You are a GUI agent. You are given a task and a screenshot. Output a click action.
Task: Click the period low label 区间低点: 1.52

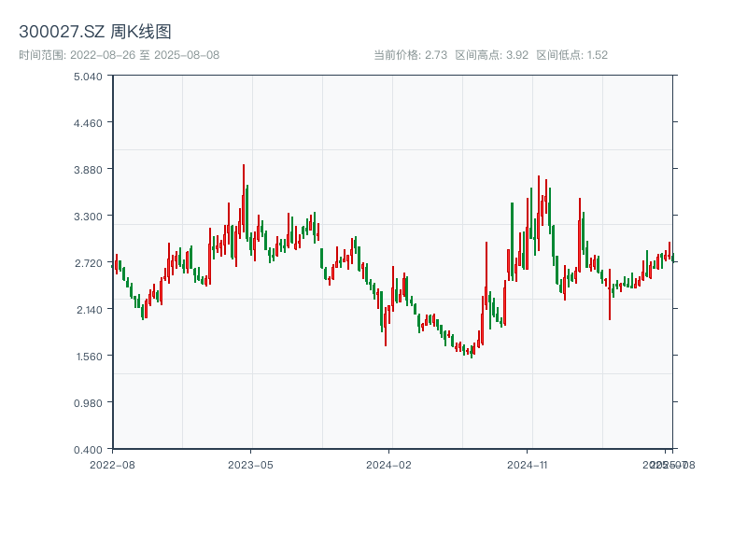pyautogui.click(x=572, y=55)
